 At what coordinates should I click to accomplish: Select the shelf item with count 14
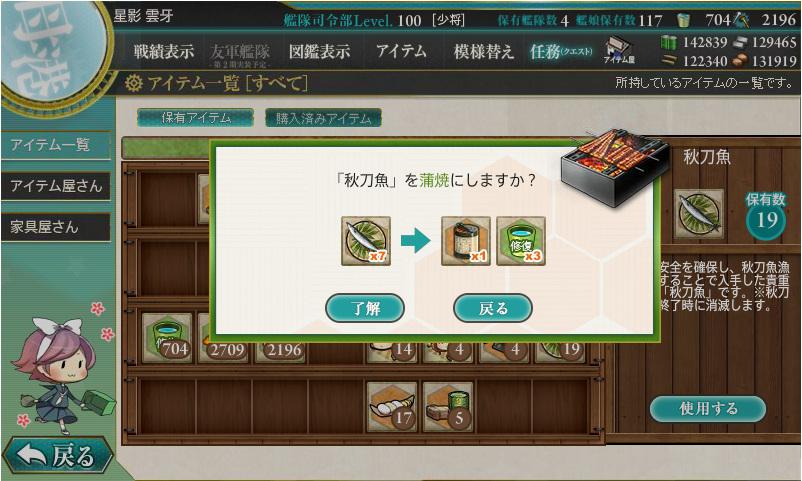(x=392, y=351)
